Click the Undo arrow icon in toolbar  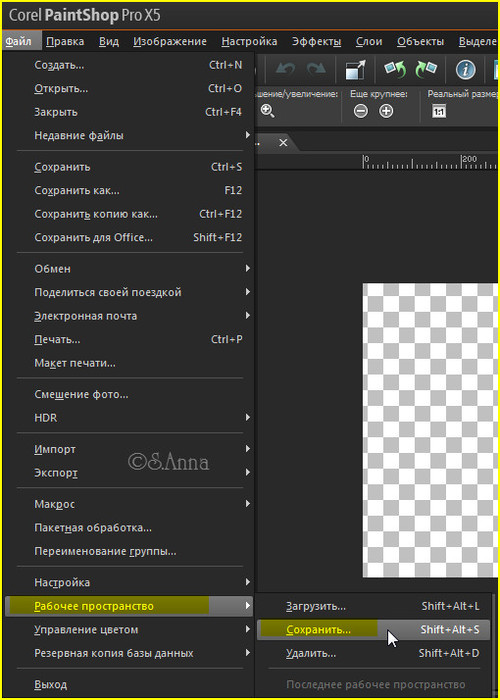(x=285, y=70)
